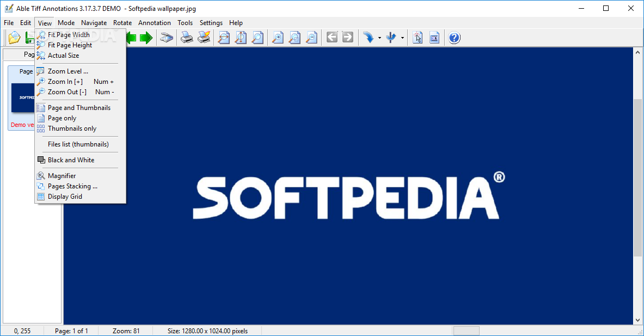Click the blue flip arrow icon

391,38
